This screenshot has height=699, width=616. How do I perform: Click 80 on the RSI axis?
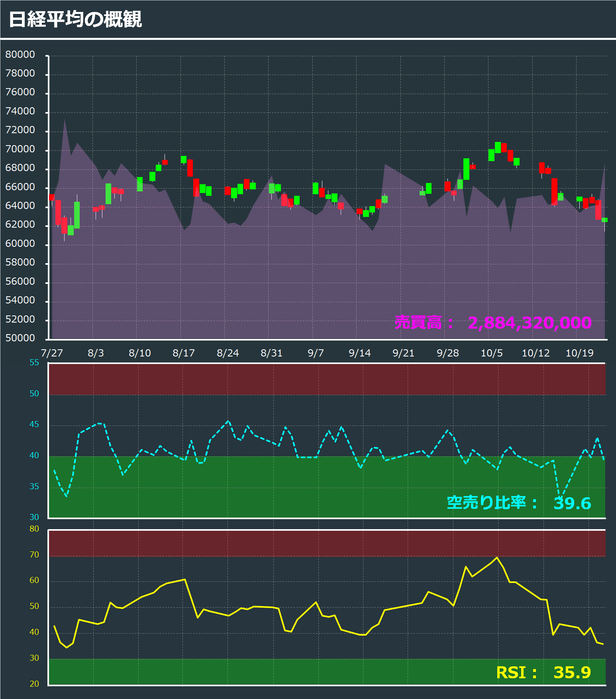(x=34, y=529)
